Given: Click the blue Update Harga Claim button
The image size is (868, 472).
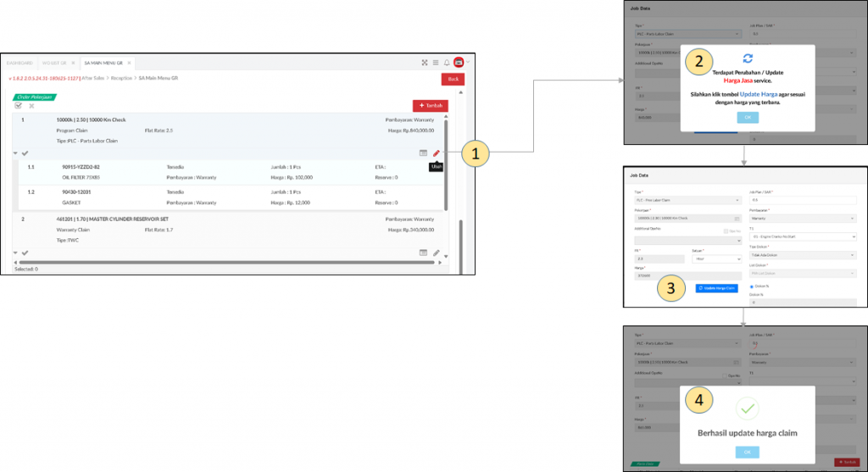Looking at the screenshot, I should [716, 288].
